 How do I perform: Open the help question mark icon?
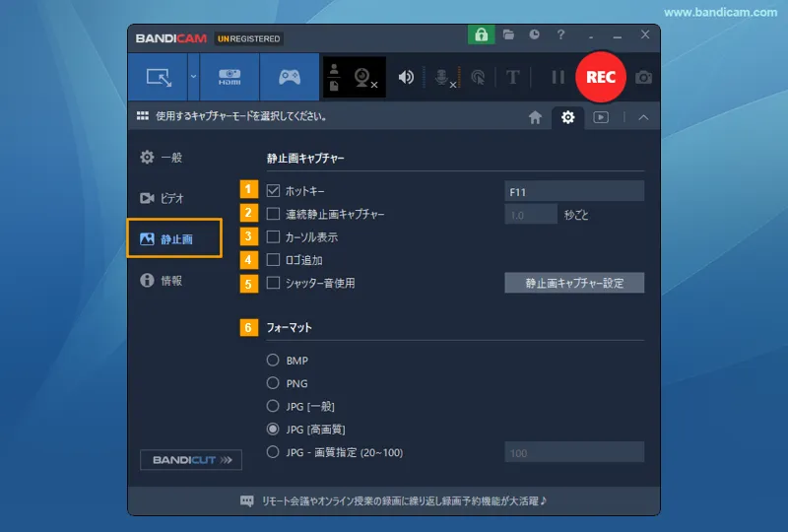pyautogui.click(x=560, y=34)
